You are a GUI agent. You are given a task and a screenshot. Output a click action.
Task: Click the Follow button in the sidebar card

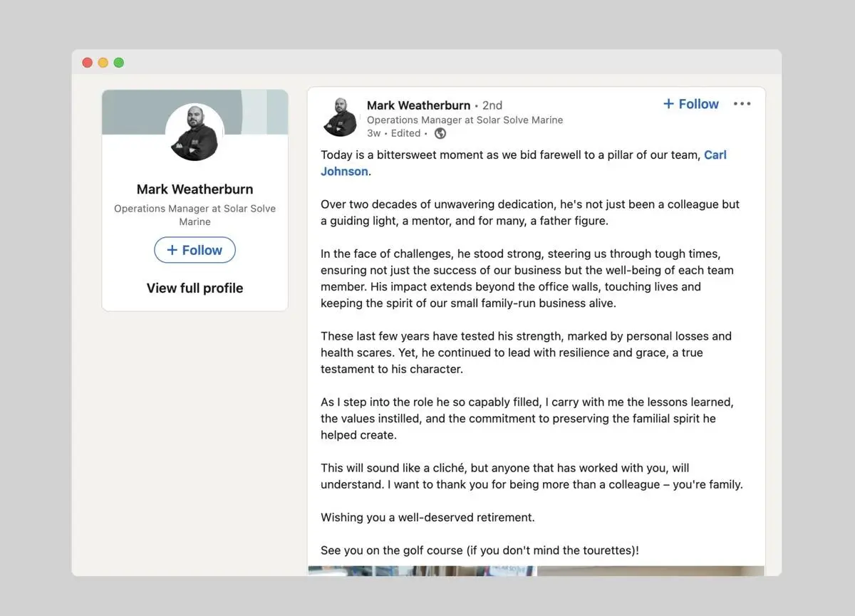point(195,250)
